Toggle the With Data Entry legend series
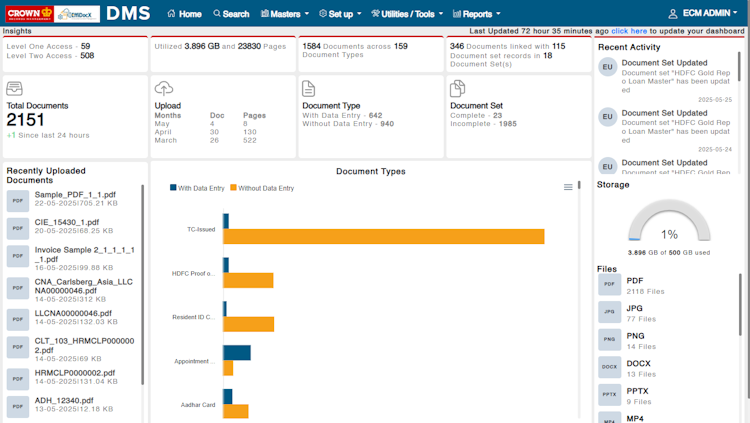 (197, 188)
